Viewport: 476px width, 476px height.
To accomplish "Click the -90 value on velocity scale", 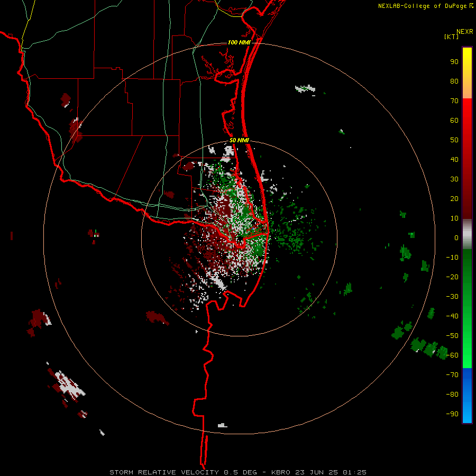I will 452,414.
